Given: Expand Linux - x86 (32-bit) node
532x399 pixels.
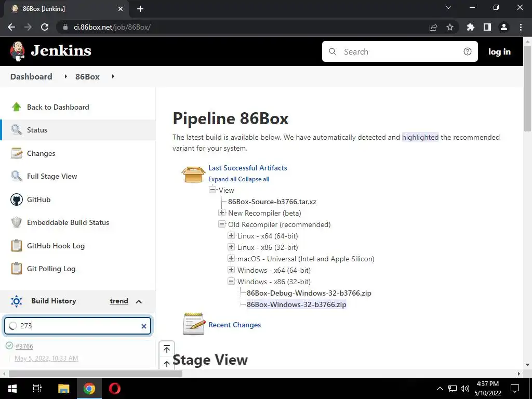Looking at the screenshot, I should (x=231, y=247).
